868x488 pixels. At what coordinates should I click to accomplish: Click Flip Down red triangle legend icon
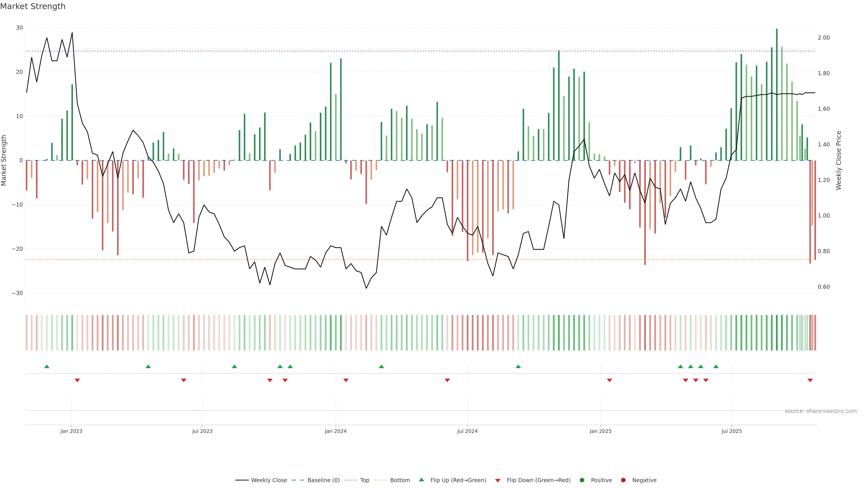pos(498,480)
